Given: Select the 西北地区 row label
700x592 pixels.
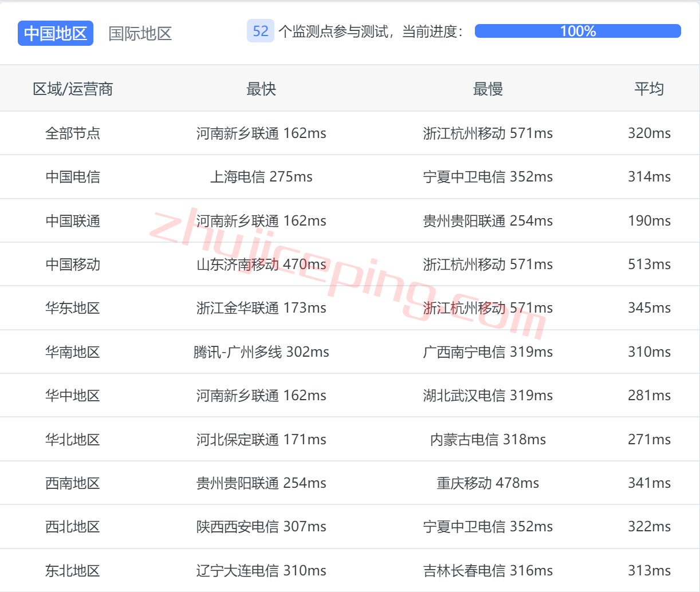Looking at the screenshot, I should tap(73, 526).
